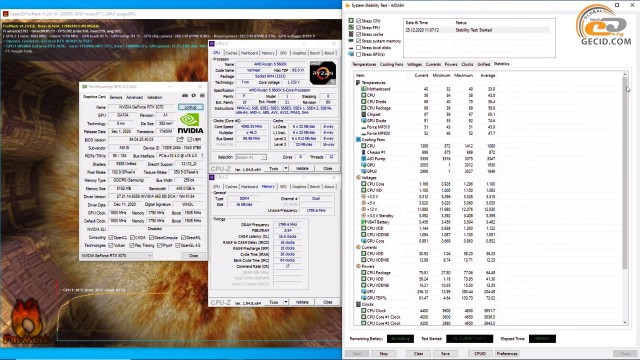
Task: Open the Voltages tab in AIDA64
Action: tap(414, 64)
